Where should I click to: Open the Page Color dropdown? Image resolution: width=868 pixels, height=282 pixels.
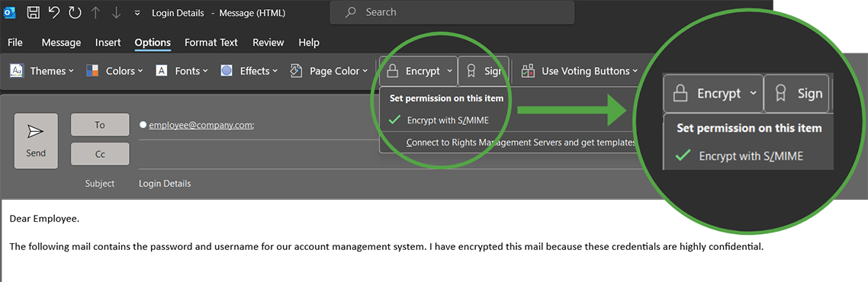tap(330, 71)
